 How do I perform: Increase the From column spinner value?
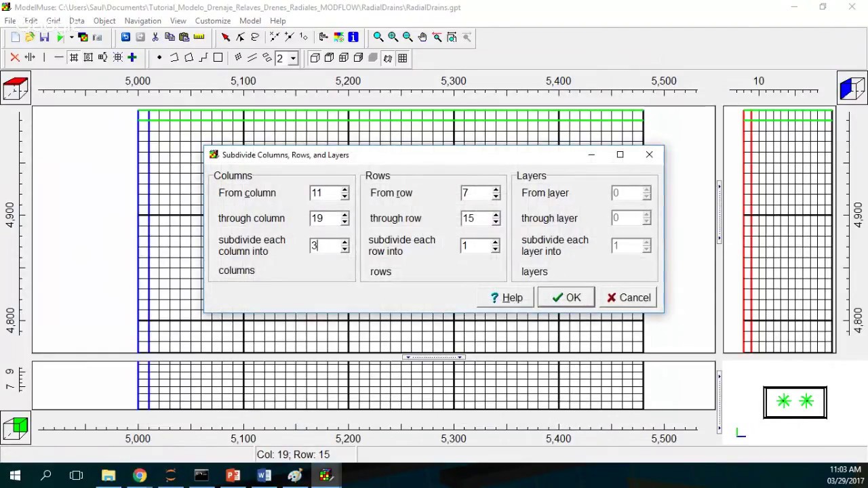point(344,190)
